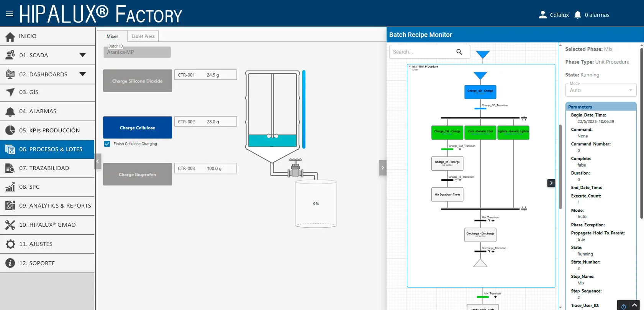644x310 pixels.
Task: Select the Charge_SD - Charge phase block
Action: (480, 92)
